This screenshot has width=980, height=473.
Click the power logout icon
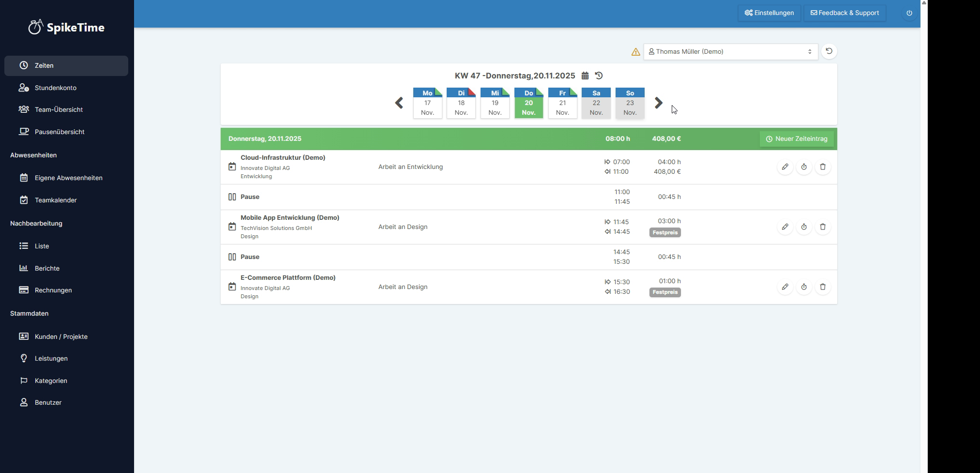(909, 13)
